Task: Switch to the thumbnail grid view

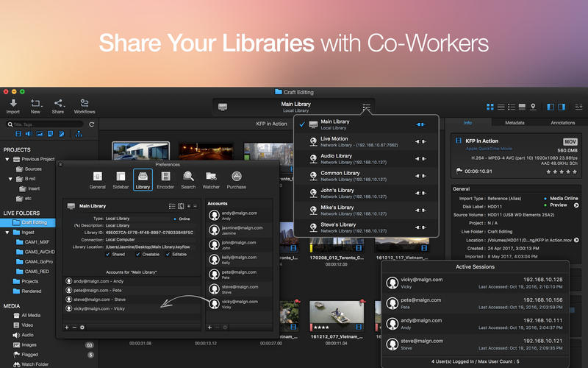Action: point(490,107)
